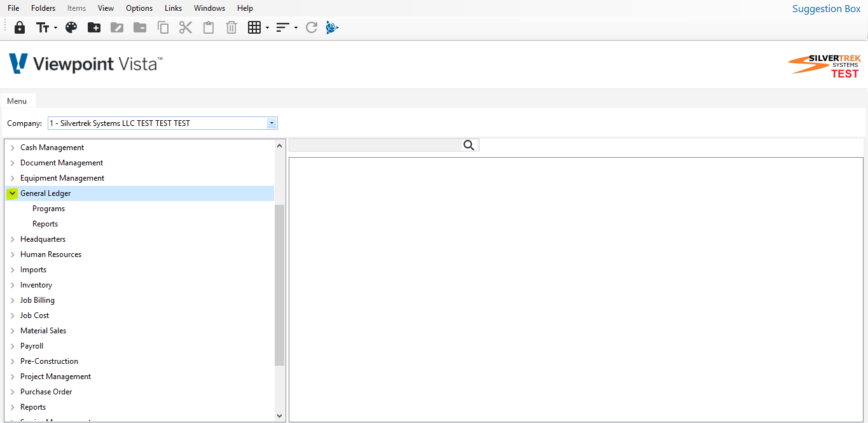Select the Menu tab

(17, 101)
